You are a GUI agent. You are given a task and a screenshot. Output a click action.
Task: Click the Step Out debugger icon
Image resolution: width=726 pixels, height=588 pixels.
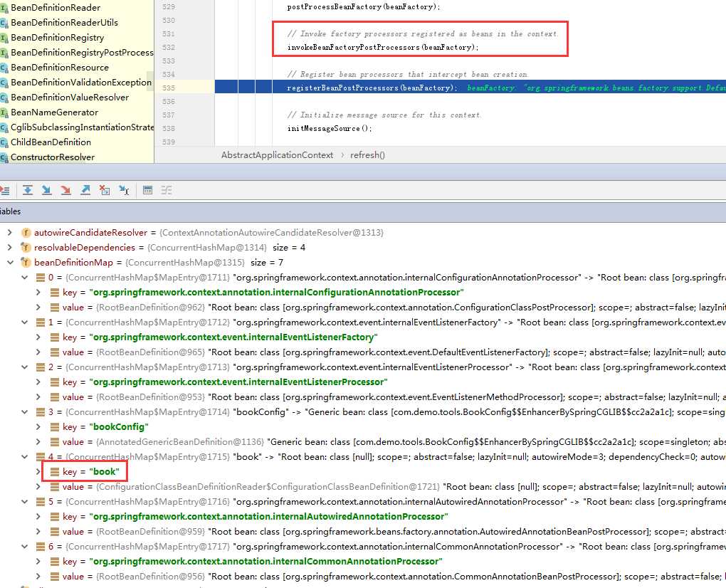(x=85, y=190)
